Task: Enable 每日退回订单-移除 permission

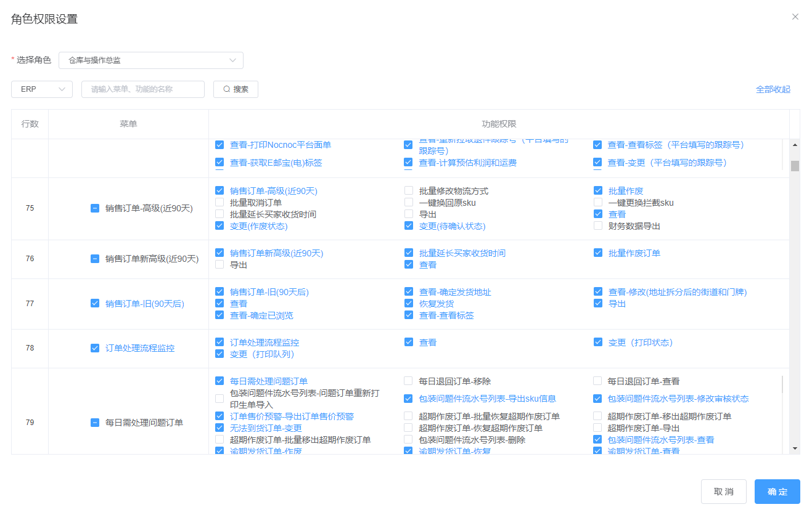Action: click(x=409, y=381)
